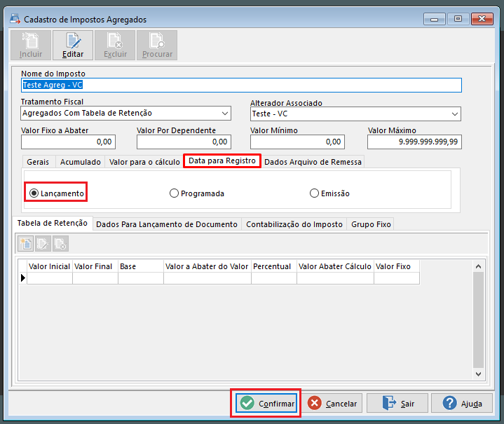Open Ajuda help button
Image resolution: width=504 pixels, height=424 pixels.
[x=462, y=403]
